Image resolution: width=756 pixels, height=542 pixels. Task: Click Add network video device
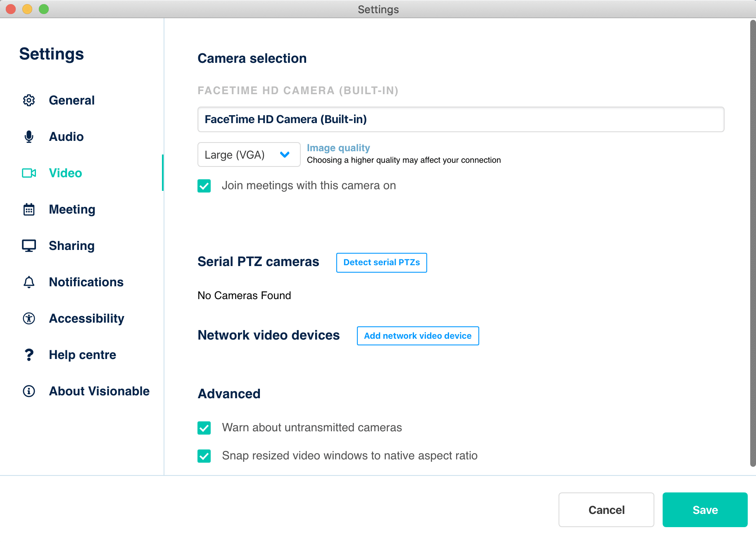point(417,335)
